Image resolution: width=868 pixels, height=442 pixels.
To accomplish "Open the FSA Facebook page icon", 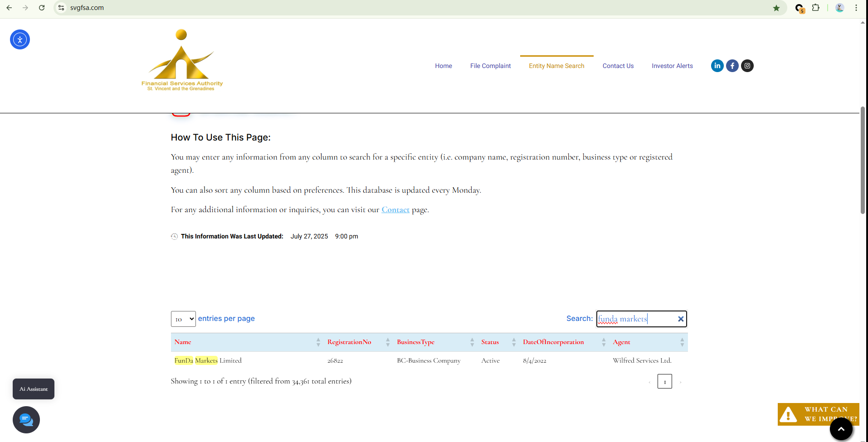I will [x=732, y=66].
